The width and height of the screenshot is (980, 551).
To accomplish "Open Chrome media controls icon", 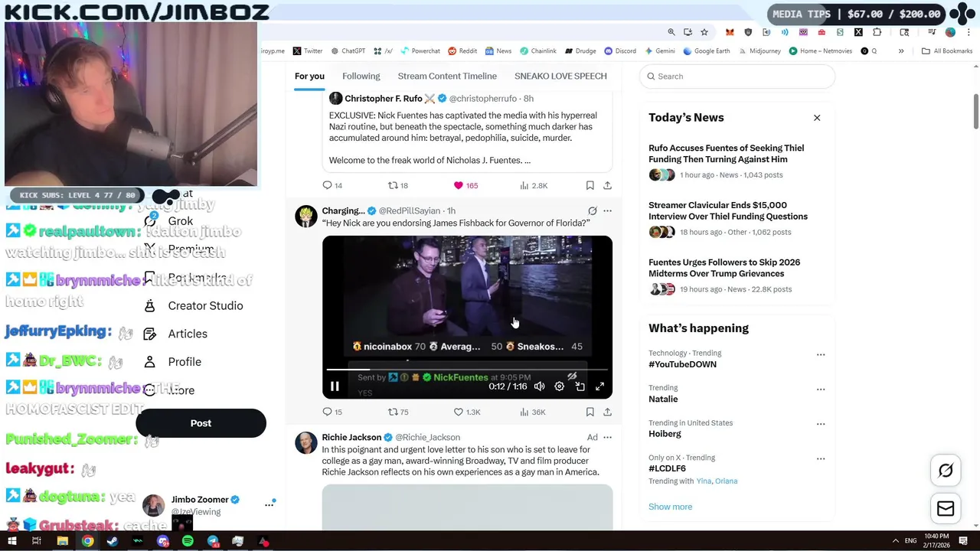I will pos(932,32).
